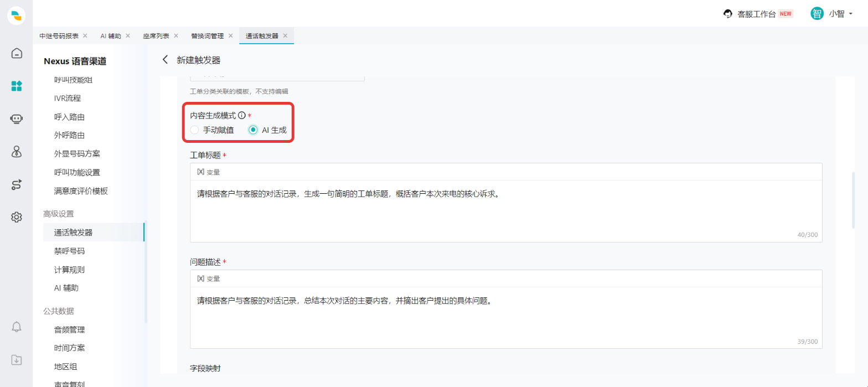Open the download folder icon in left rail
Image resolution: width=868 pixels, height=387 pixels.
17,360
